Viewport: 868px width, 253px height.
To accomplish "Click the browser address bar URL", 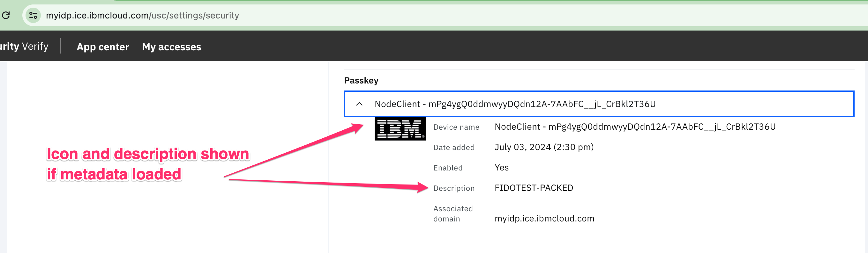I will click(x=142, y=16).
